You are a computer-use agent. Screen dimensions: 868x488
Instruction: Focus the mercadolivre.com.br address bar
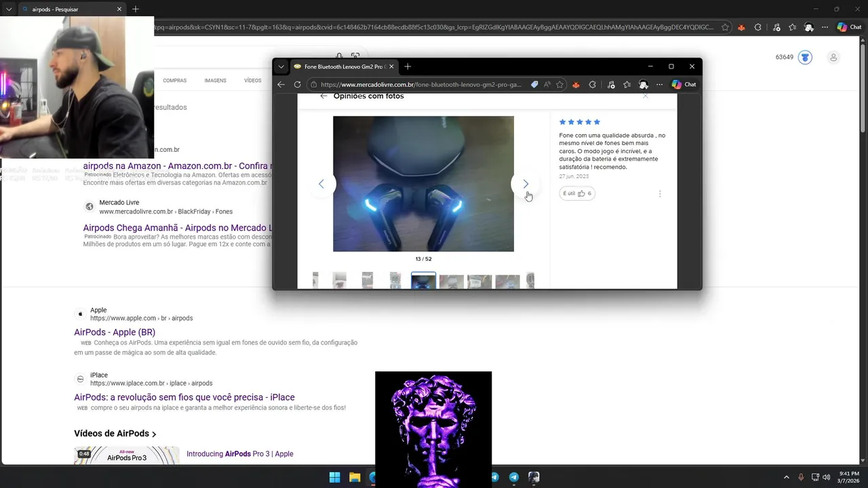click(x=420, y=85)
